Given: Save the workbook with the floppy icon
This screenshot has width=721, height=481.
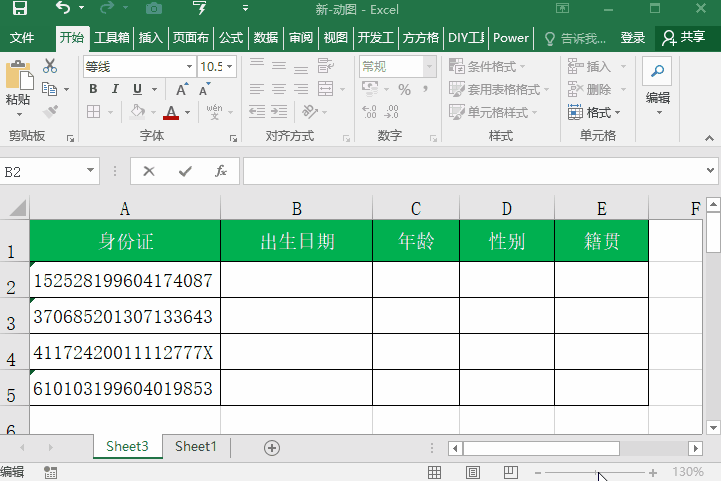Looking at the screenshot, I should pos(19,8).
